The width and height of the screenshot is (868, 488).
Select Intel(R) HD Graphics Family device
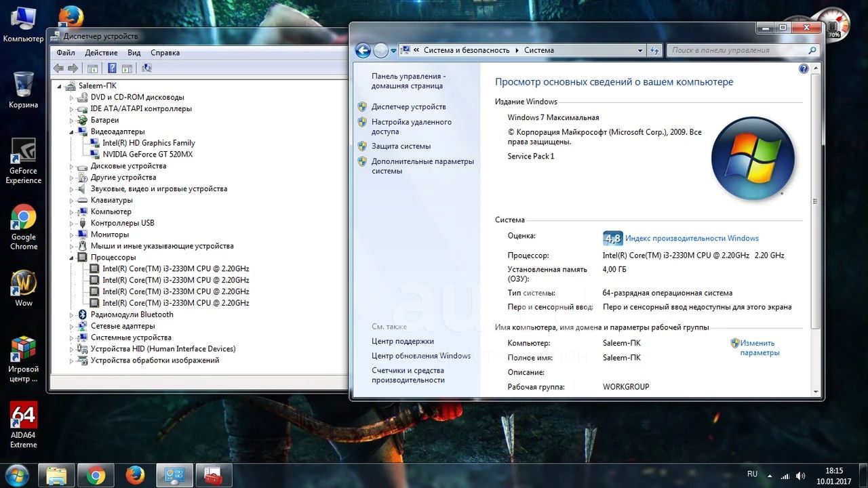[149, 143]
